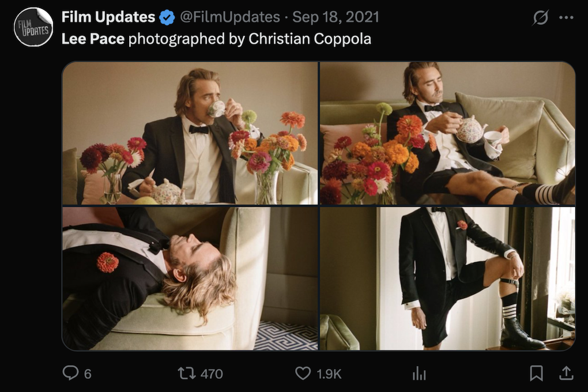Open the Film Updates profile avatar
This screenshot has width=588, height=392.
click(x=33, y=27)
